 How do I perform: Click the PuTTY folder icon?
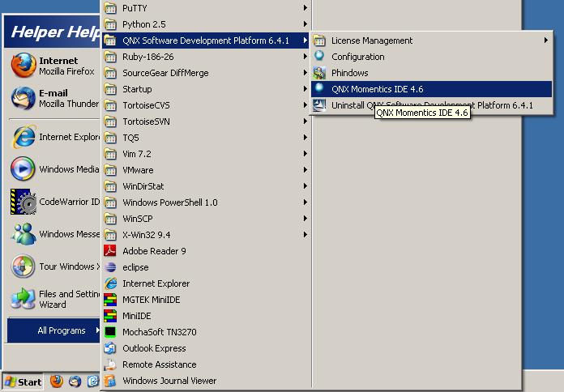(x=110, y=8)
